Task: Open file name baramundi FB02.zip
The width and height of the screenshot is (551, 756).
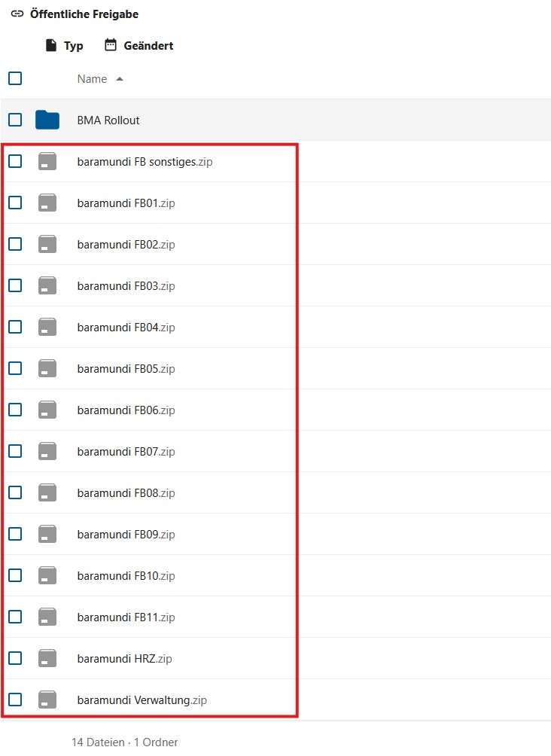Action: tap(126, 245)
